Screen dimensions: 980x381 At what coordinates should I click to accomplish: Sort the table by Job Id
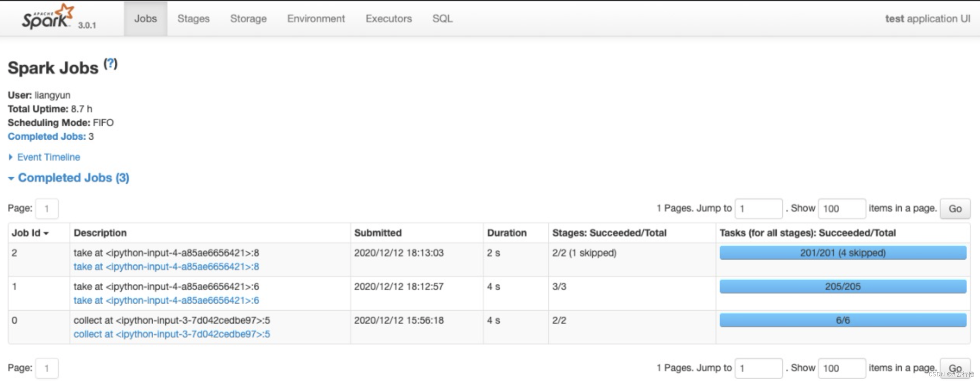30,233
